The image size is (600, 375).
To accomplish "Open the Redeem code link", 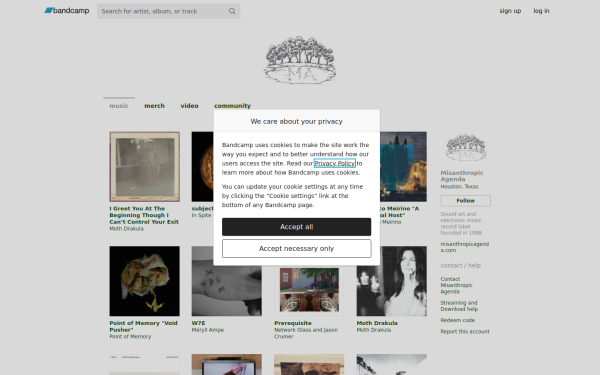I will point(457,320).
